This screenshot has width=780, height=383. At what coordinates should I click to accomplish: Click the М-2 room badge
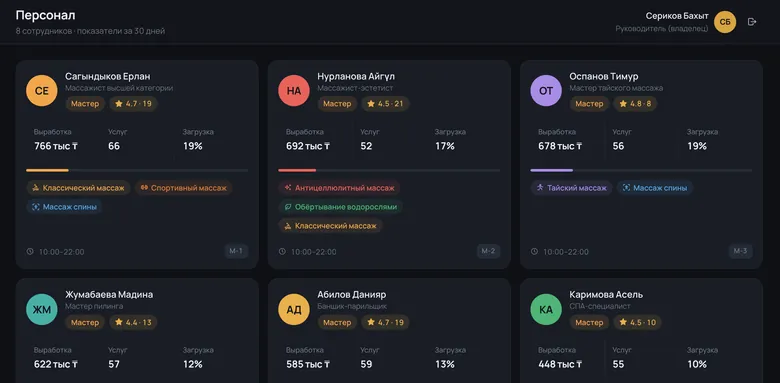coord(488,251)
